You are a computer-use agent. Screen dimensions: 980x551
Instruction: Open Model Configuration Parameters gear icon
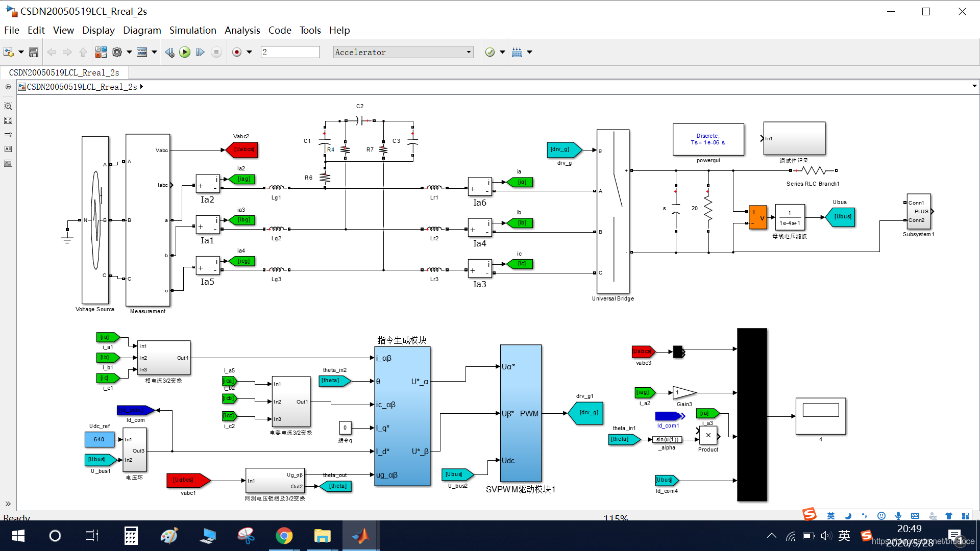tap(117, 52)
